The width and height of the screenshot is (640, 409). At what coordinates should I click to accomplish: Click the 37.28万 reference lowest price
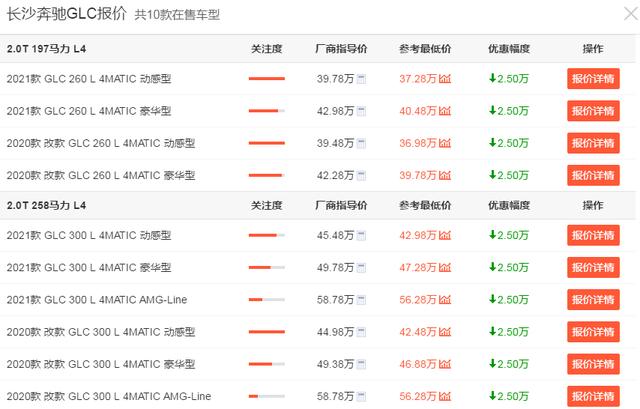418,79
